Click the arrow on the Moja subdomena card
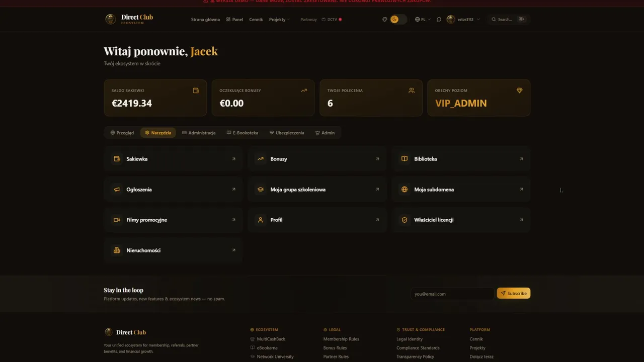 [521, 190]
